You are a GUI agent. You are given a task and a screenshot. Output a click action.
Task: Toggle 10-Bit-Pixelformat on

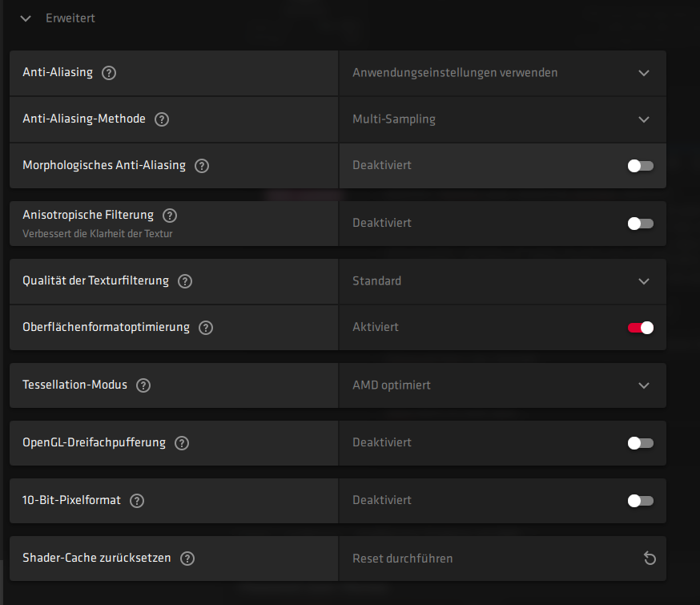click(x=641, y=501)
